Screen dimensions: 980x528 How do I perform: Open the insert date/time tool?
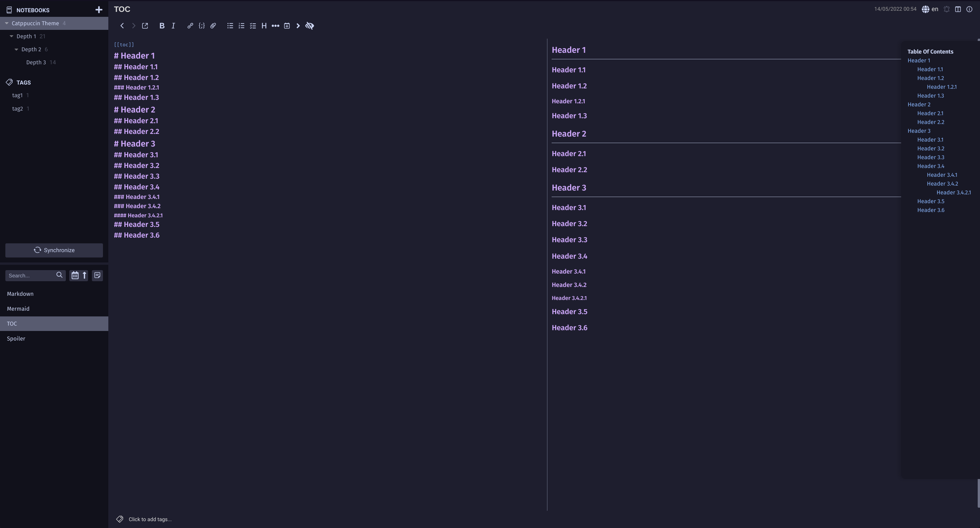[x=287, y=26]
